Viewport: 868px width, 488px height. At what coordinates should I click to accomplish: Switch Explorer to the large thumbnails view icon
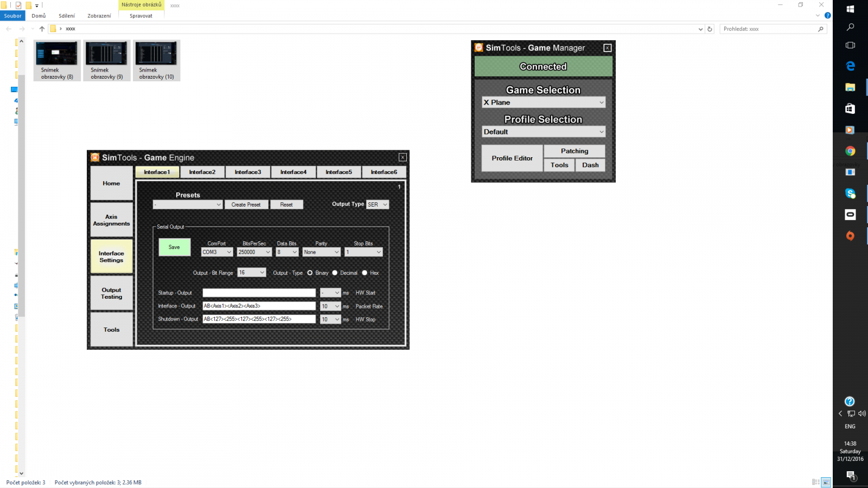tap(826, 482)
